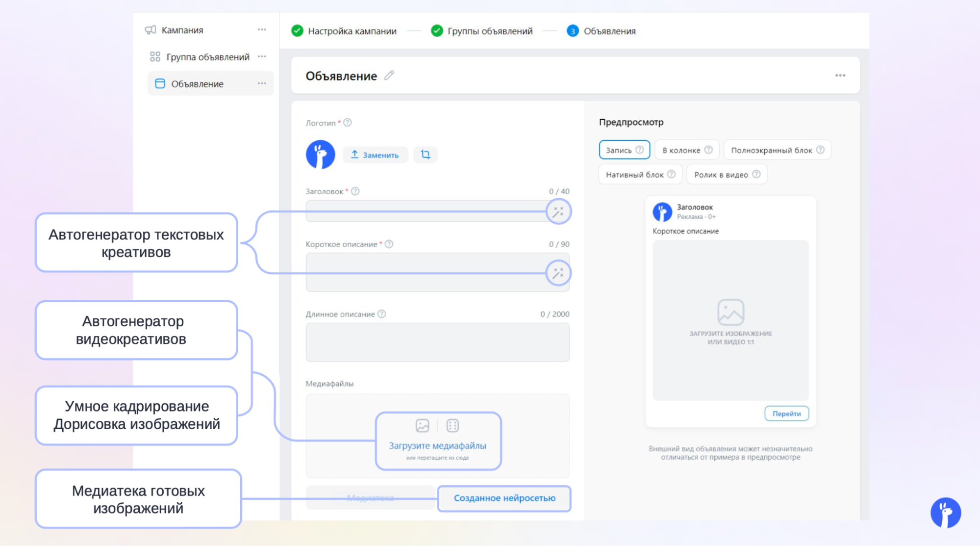Click the floating llama assistant icon
The width and height of the screenshot is (980, 546).
[x=946, y=513]
